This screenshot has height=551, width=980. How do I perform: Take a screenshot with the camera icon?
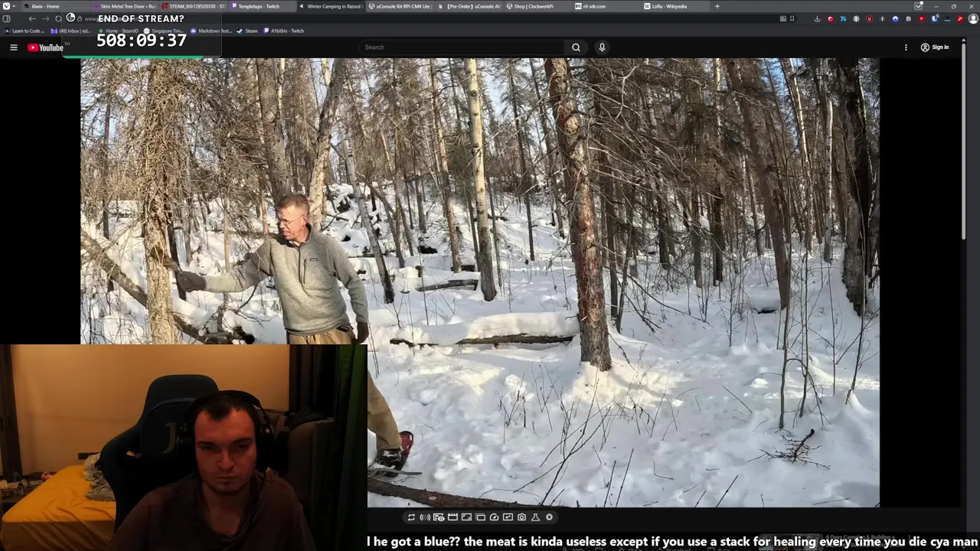pyautogui.click(x=521, y=517)
